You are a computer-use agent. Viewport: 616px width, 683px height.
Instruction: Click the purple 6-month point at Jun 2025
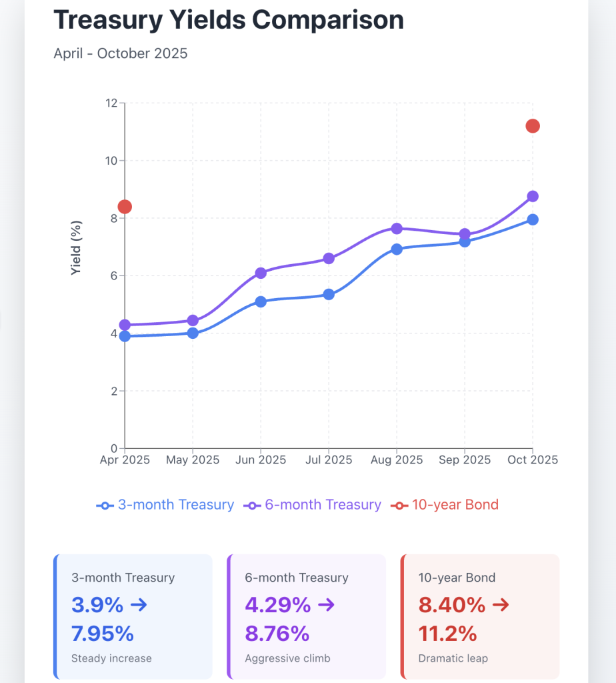[261, 273]
